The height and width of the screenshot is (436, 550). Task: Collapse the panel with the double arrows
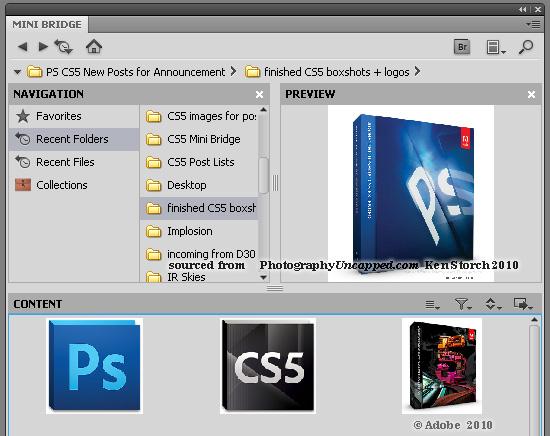pos(523,9)
